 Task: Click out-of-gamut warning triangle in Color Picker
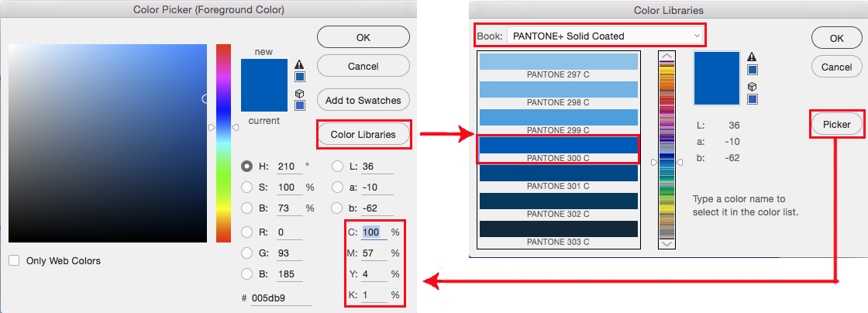[299, 64]
